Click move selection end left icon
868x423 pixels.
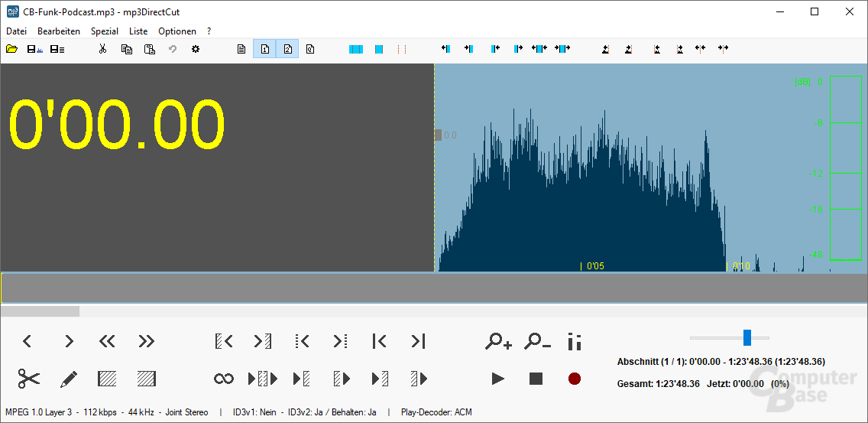coord(495,49)
